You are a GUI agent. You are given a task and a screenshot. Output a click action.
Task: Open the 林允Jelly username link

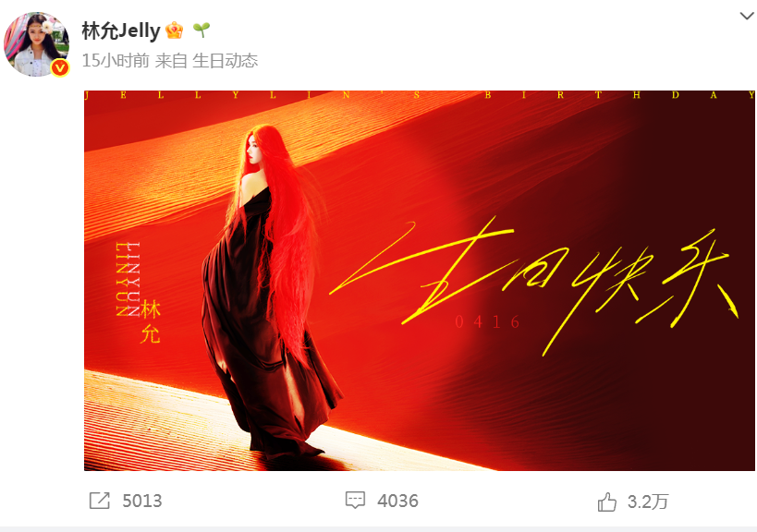point(121,30)
